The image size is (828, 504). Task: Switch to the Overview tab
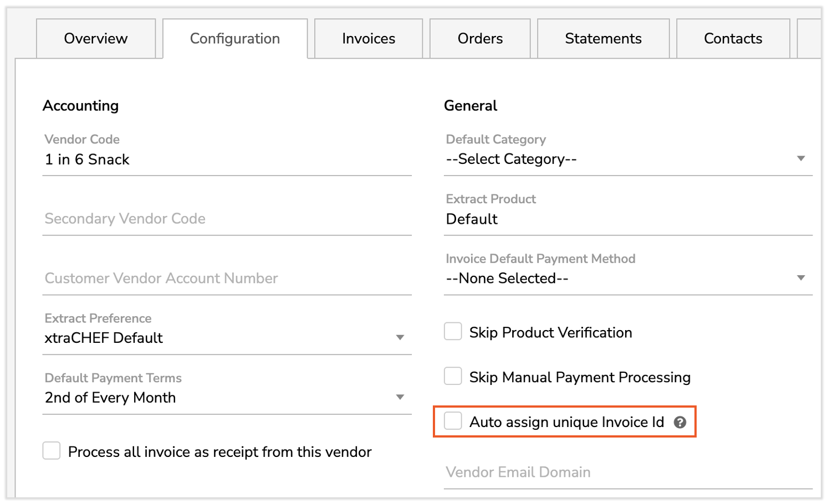click(x=96, y=39)
